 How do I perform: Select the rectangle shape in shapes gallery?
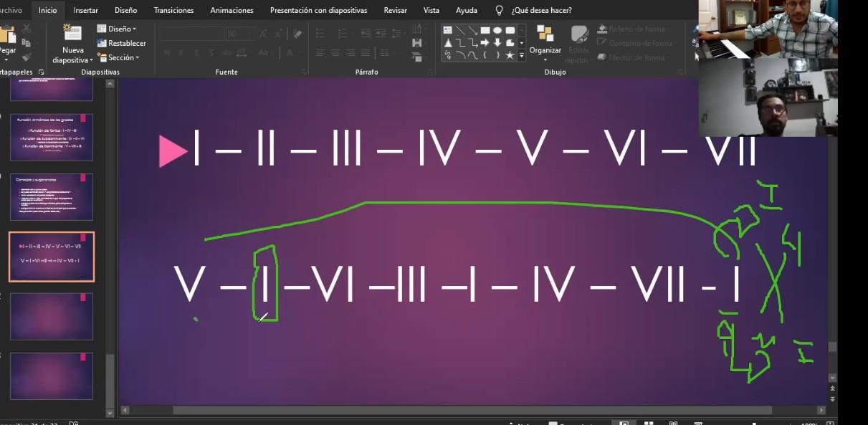click(x=485, y=30)
